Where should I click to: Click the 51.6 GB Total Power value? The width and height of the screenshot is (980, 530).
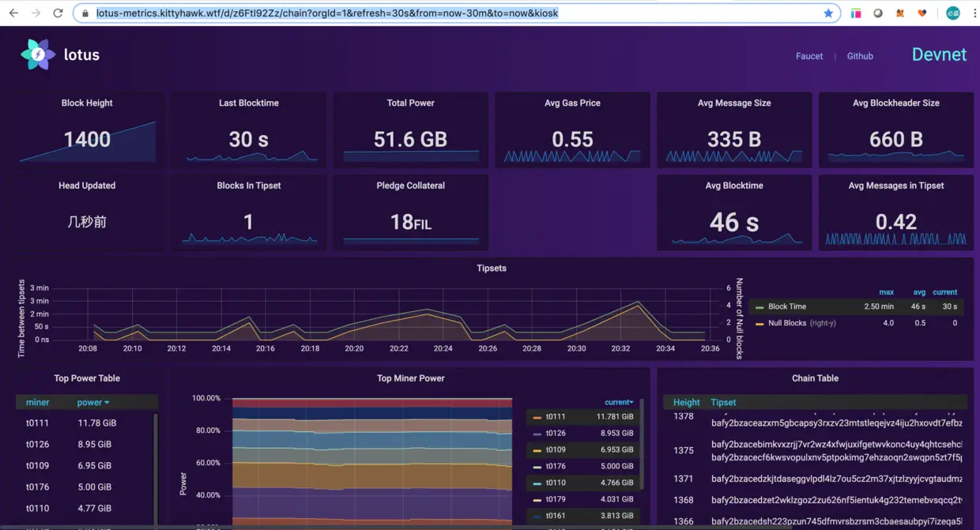pyautogui.click(x=410, y=140)
